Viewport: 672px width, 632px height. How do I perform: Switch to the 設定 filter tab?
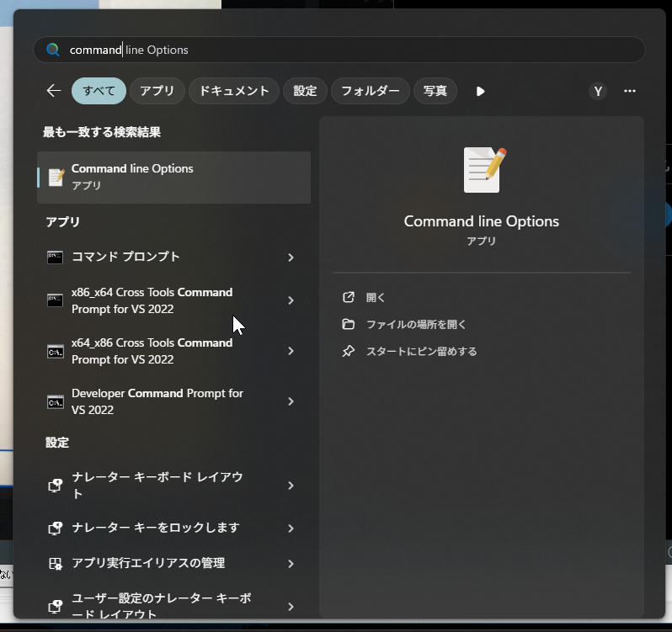click(x=305, y=91)
